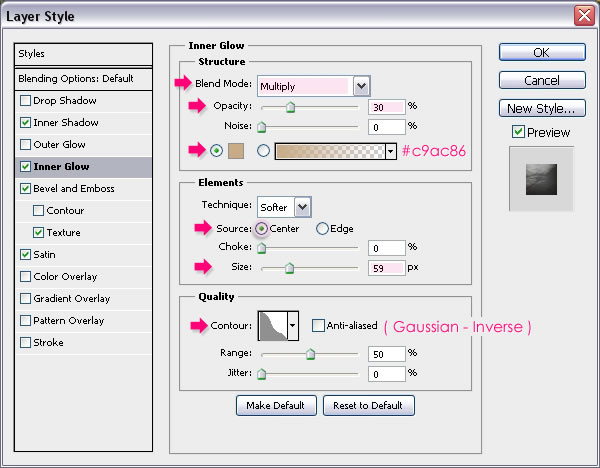Click the Cancel button
This screenshot has width=600, height=468.
[x=542, y=80]
